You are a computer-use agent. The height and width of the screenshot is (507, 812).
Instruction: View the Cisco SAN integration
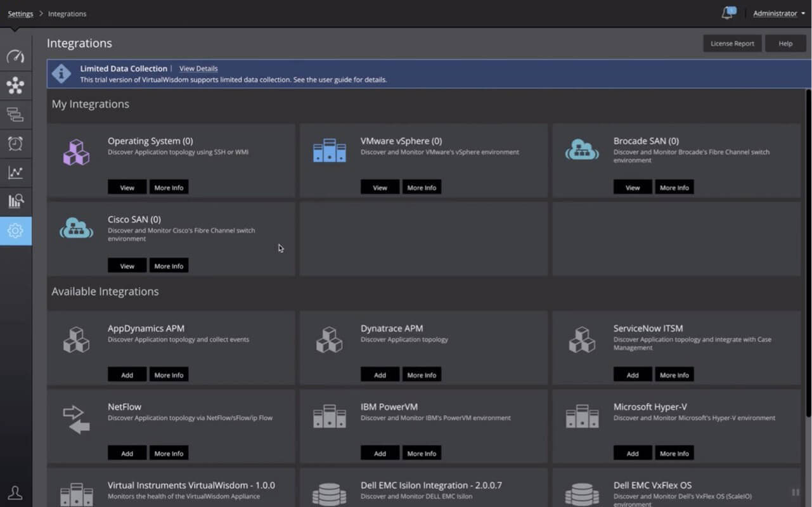coord(127,266)
